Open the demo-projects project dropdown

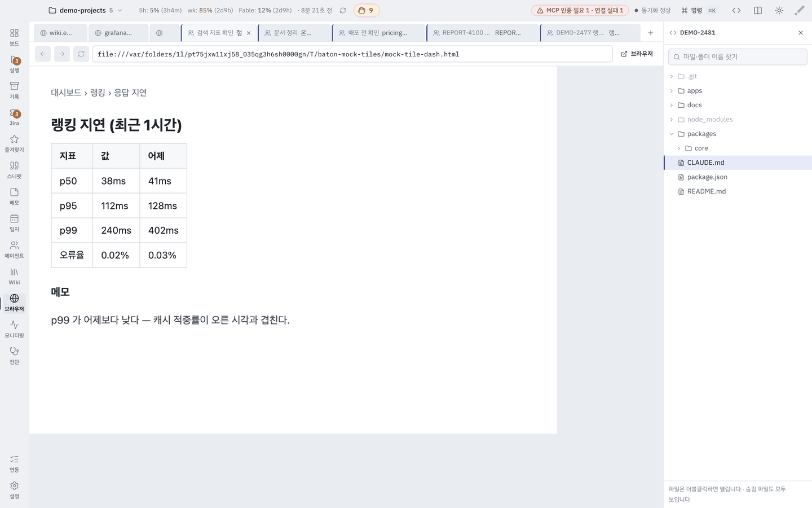85,10
